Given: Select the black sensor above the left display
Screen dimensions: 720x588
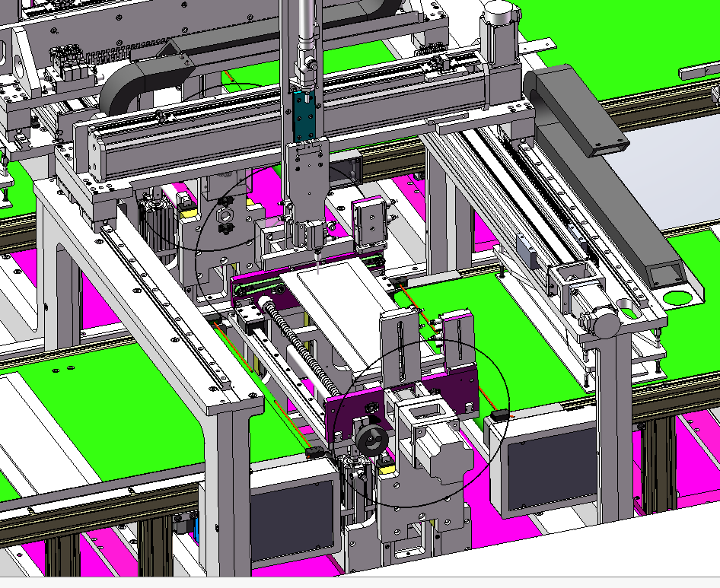Looking at the screenshot, I should point(314,453).
